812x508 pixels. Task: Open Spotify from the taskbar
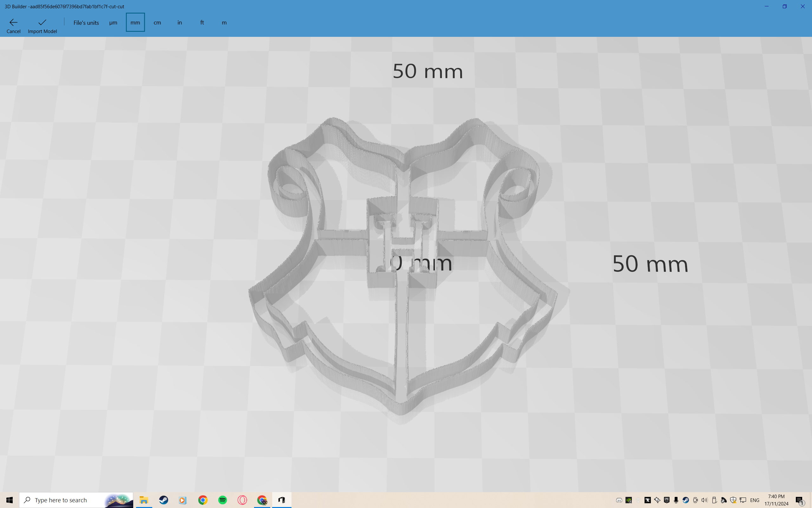tap(222, 500)
